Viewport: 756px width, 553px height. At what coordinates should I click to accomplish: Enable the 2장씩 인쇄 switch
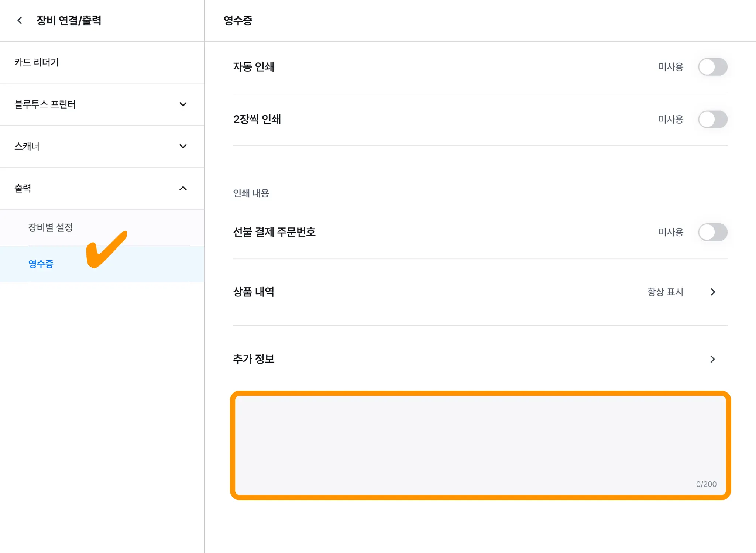click(712, 119)
